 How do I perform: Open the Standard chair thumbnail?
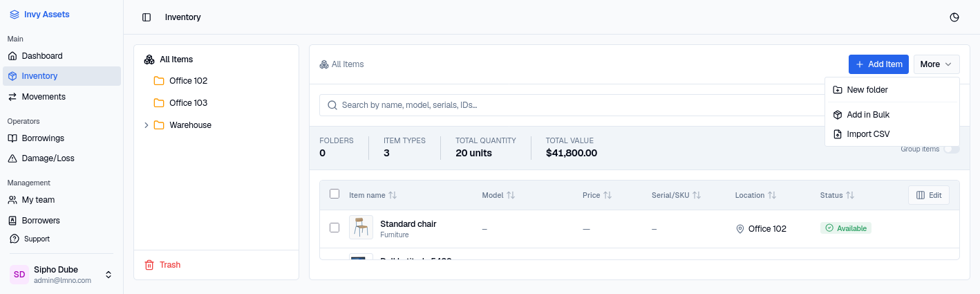(361, 228)
